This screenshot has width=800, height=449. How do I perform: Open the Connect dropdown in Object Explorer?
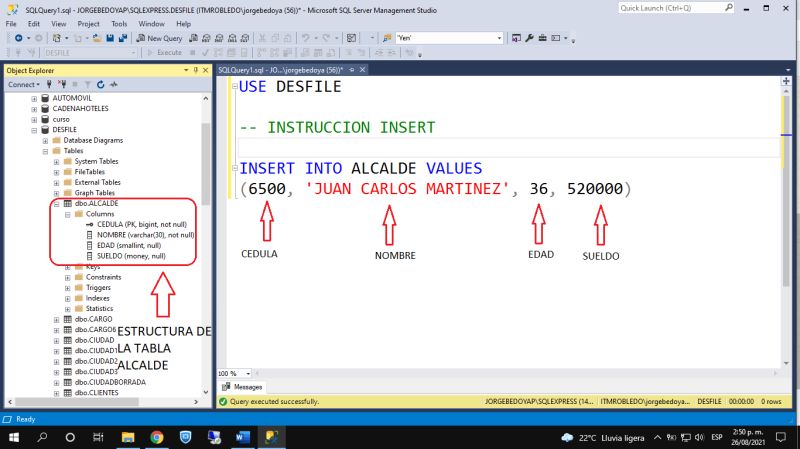click(23, 85)
